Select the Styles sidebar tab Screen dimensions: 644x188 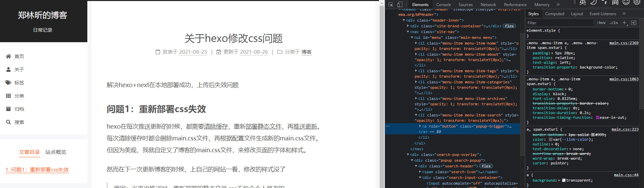[533, 14]
